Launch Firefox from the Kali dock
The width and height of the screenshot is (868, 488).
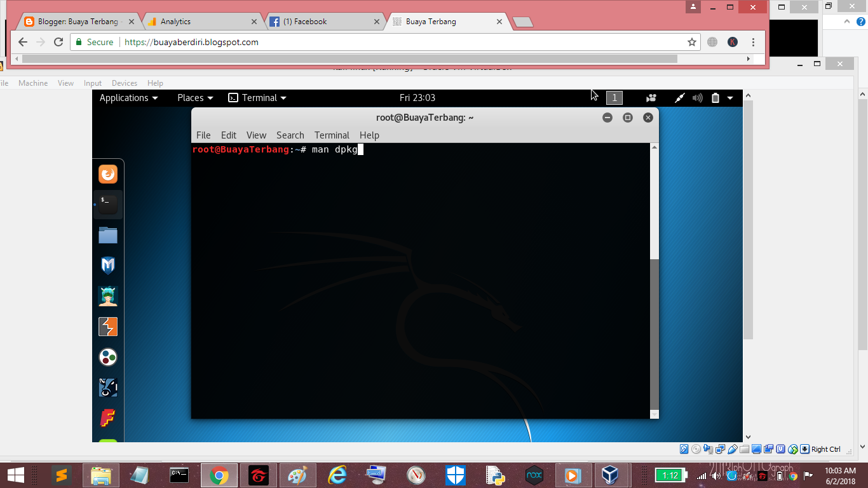tap(107, 174)
